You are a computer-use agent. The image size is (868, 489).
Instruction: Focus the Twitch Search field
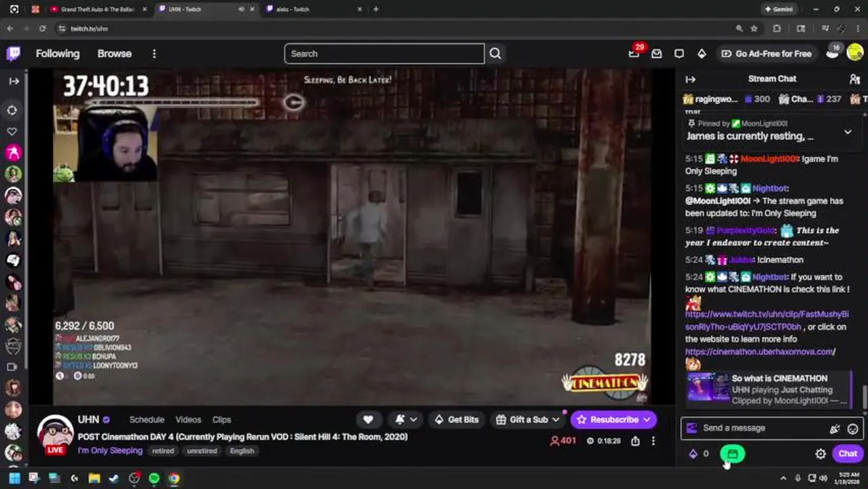(x=384, y=54)
